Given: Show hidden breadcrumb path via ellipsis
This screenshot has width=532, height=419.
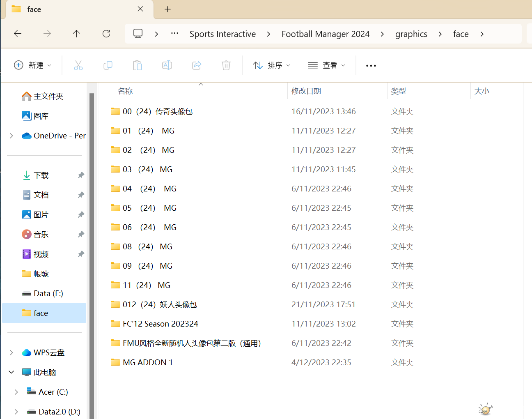Looking at the screenshot, I should [174, 34].
